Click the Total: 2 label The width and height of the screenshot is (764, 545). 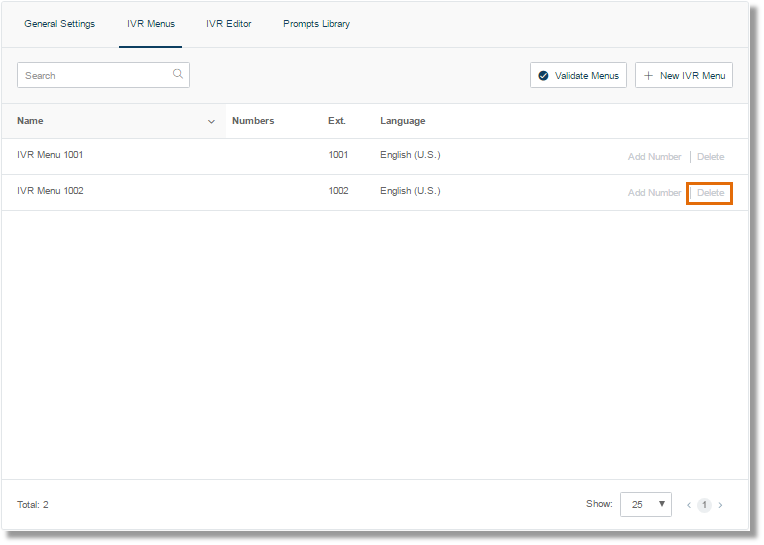click(33, 505)
